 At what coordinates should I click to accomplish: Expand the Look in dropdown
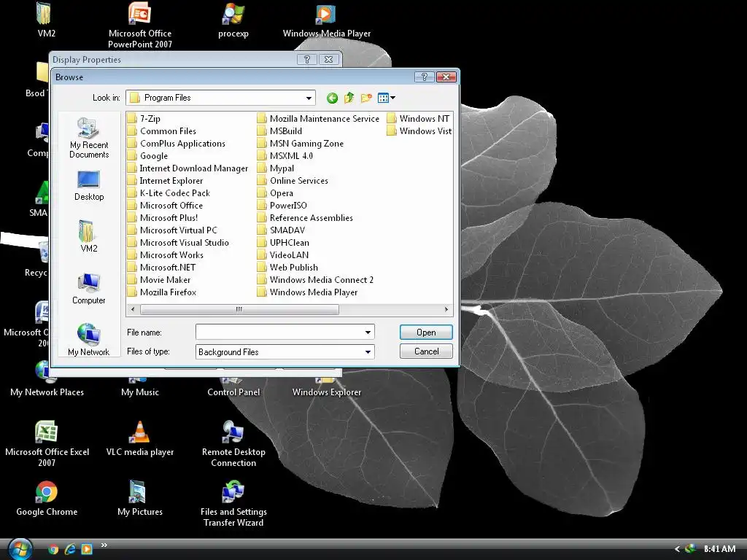coord(309,98)
